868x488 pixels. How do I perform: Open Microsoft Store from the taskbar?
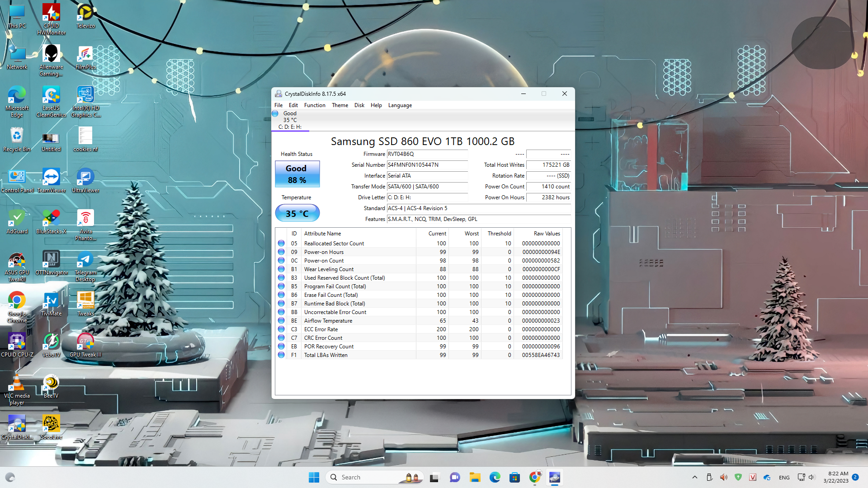click(x=514, y=477)
